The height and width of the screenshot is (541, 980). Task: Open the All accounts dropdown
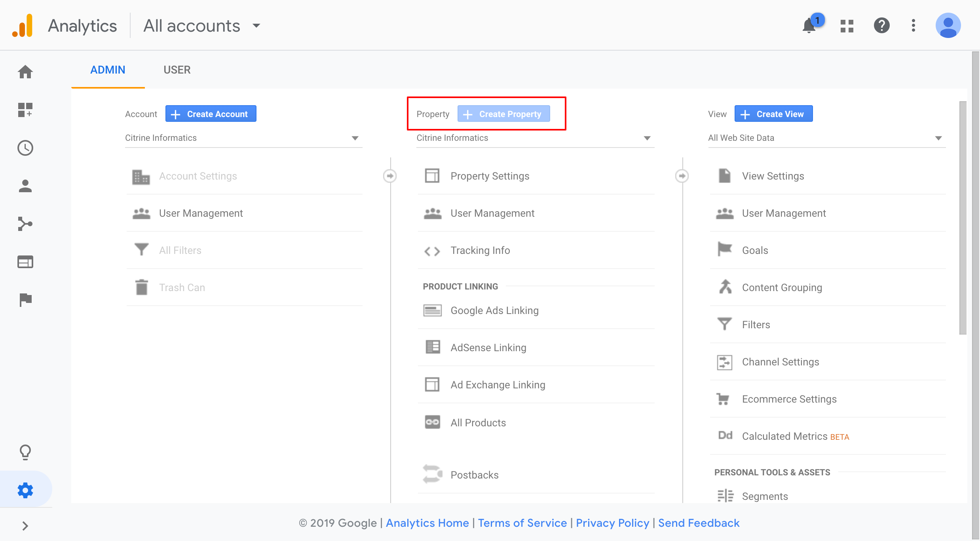click(x=202, y=26)
